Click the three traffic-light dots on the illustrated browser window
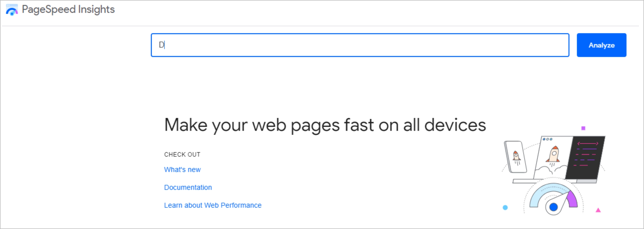The image size is (644, 229). [547, 139]
